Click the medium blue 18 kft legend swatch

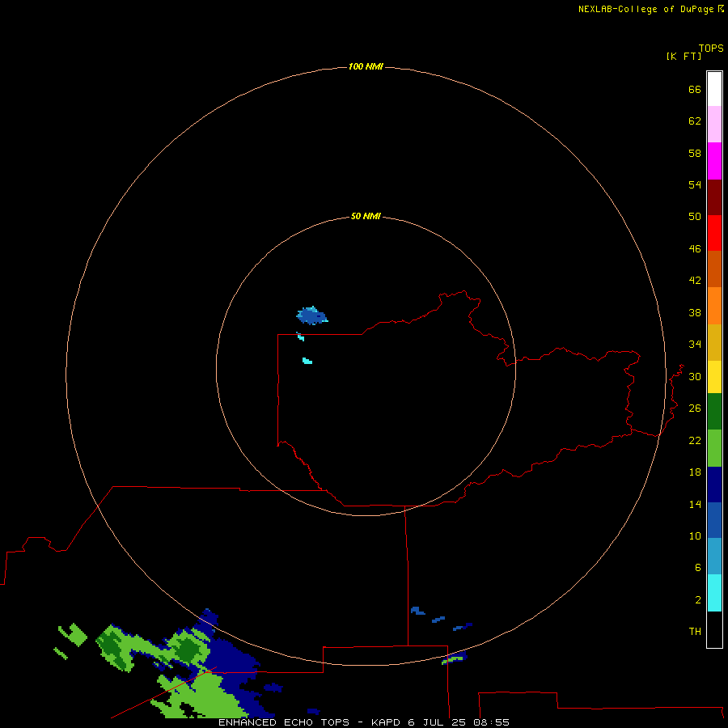click(x=714, y=520)
